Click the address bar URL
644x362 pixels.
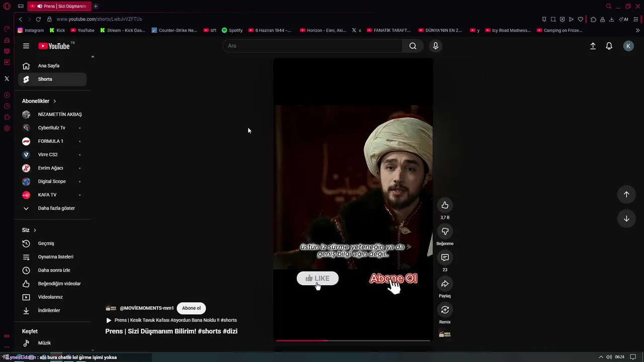pyautogui.click(x=99, y=19)
